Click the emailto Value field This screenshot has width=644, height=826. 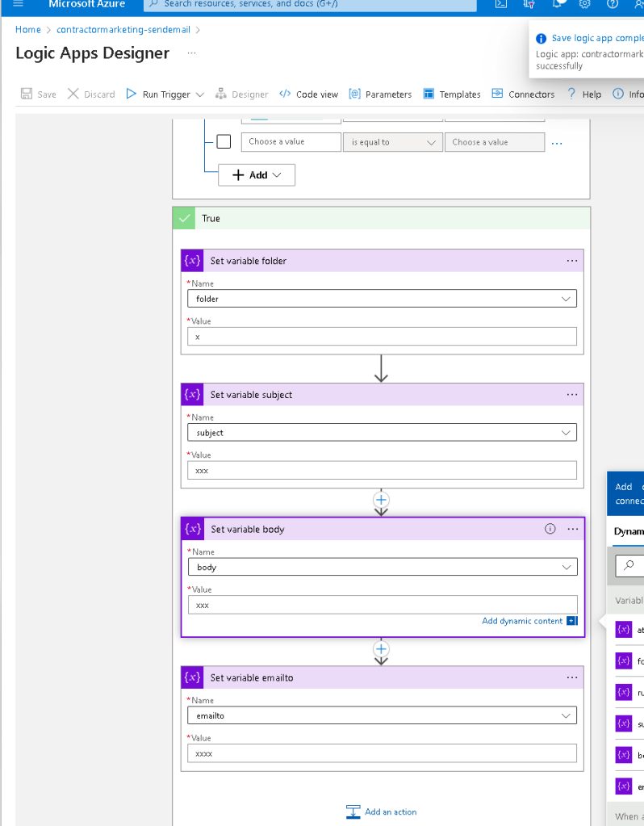coord(382,753)
